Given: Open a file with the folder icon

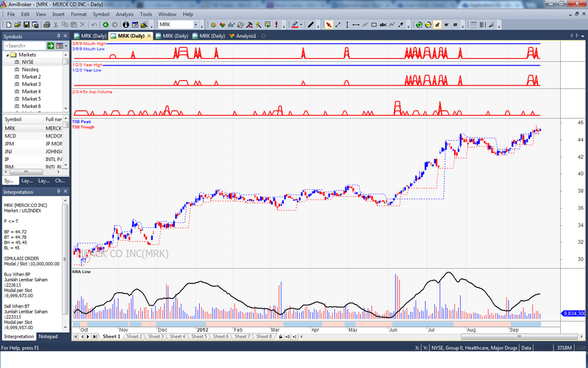Looking at the screenshot, I should coord(17,25).
